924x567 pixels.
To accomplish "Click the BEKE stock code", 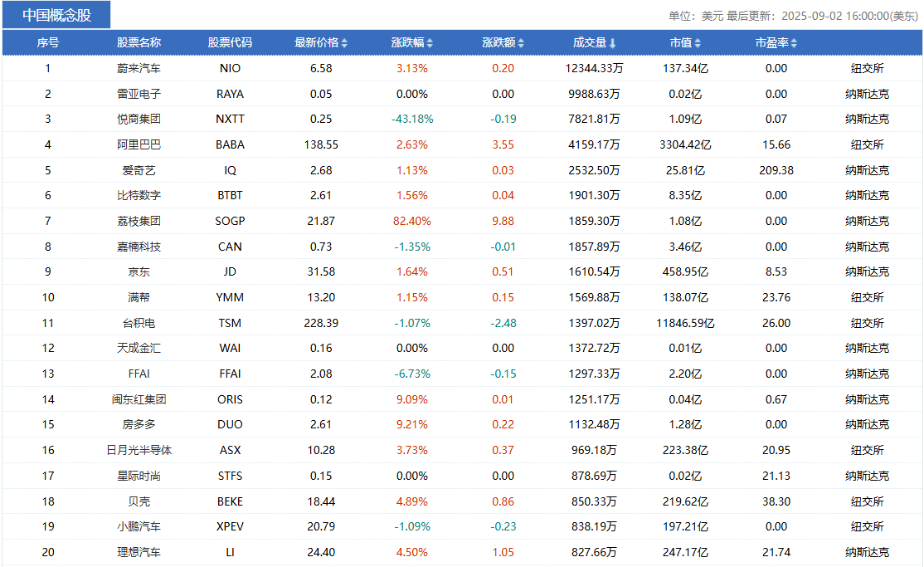I will [x=230, y=501].
